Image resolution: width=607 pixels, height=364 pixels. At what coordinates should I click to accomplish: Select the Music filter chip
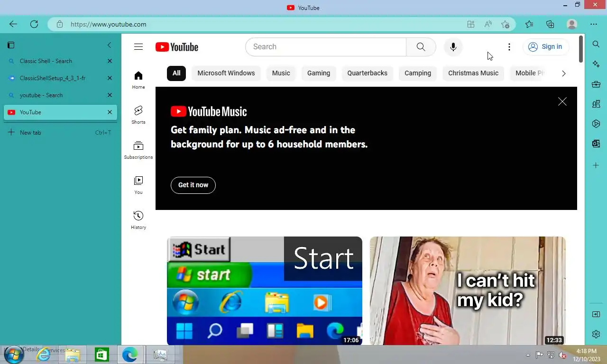coord(281,73)
